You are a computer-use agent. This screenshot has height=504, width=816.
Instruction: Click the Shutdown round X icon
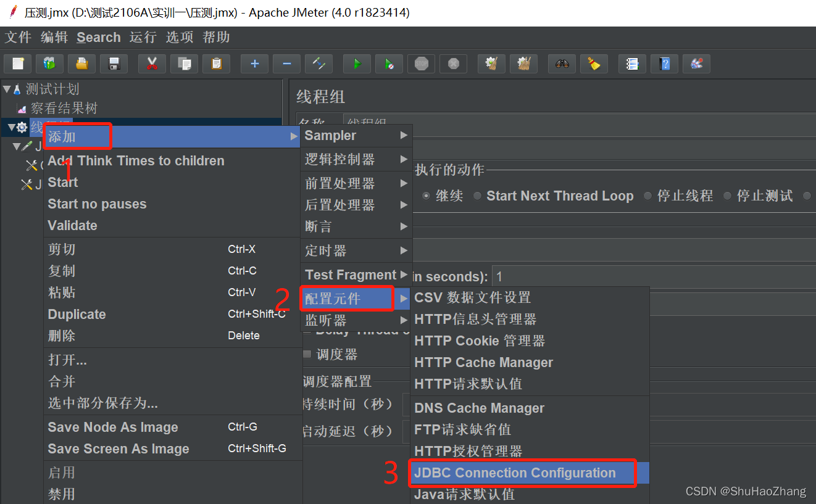[454, 64]
